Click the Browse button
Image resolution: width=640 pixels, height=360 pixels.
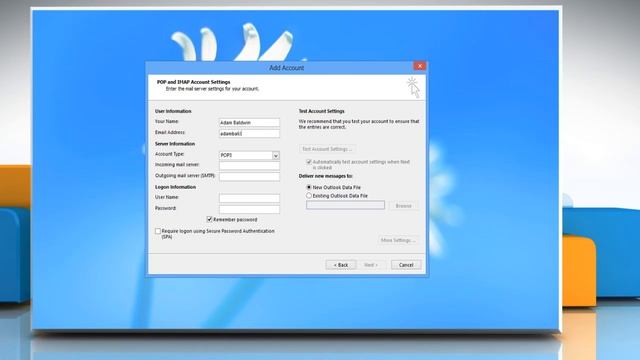(403, 206)
